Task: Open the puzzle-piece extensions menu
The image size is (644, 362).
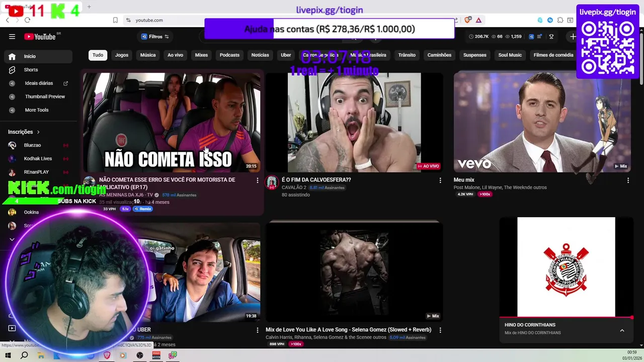Action: click(560, 20)
